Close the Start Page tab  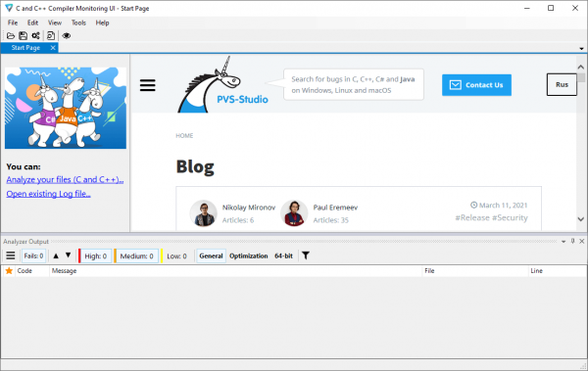pos(53,48)
